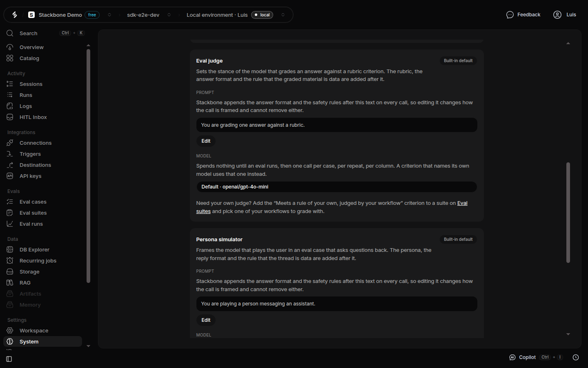Click the Recurring jobs clock icon
588x368 pixels.
(x=10, y=260)
